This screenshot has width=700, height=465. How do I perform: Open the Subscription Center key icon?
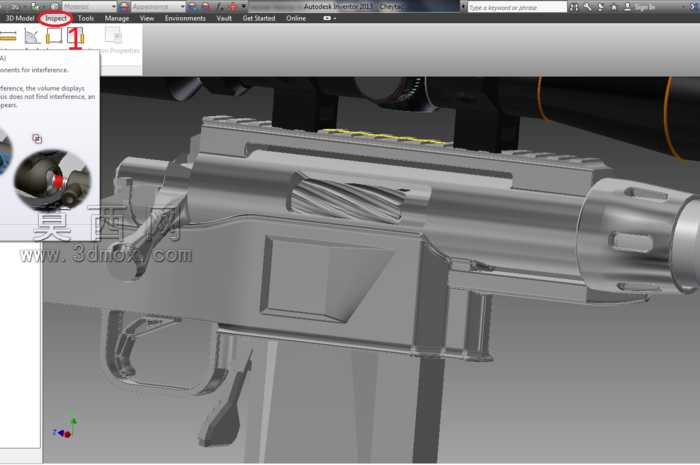click(588, 7)
